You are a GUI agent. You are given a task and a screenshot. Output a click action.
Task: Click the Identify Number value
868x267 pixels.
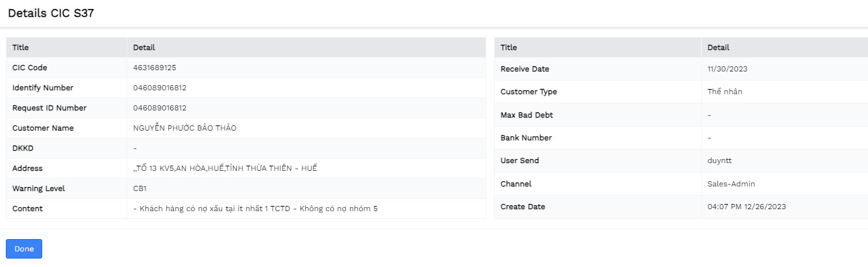160,88
